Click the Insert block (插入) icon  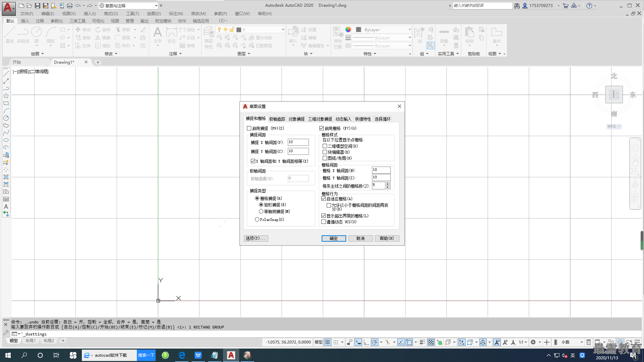click(x=293, y=35)
